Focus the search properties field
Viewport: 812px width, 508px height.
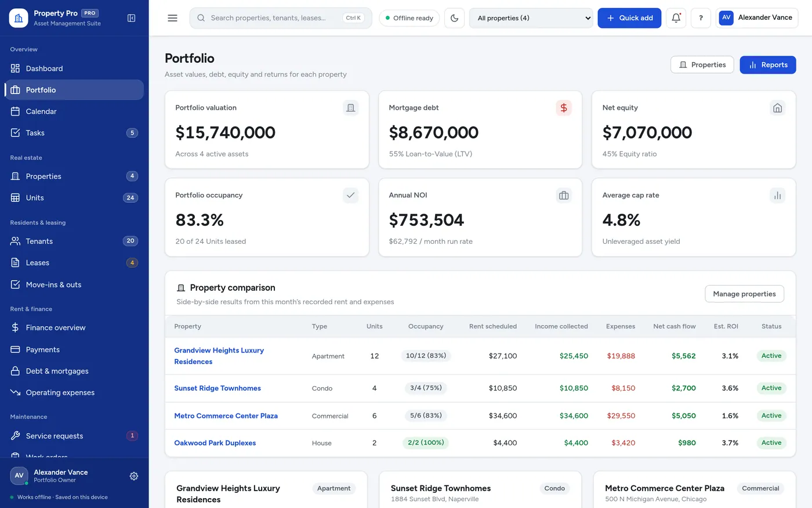point(281,18)
